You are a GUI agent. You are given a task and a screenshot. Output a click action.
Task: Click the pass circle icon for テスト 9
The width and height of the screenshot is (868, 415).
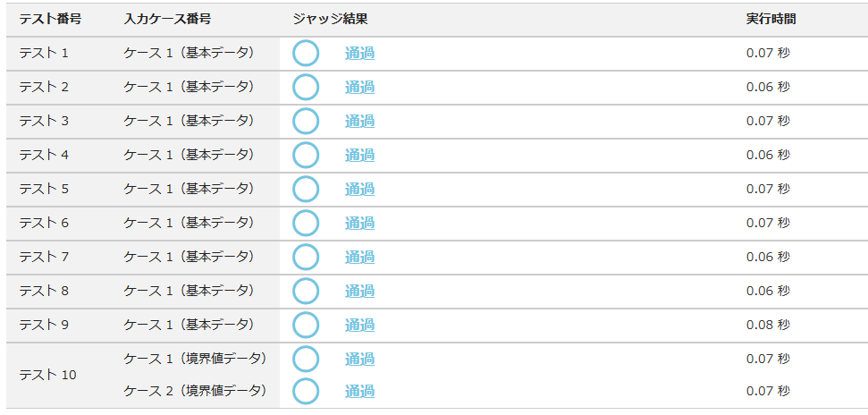tap(306, 326)
